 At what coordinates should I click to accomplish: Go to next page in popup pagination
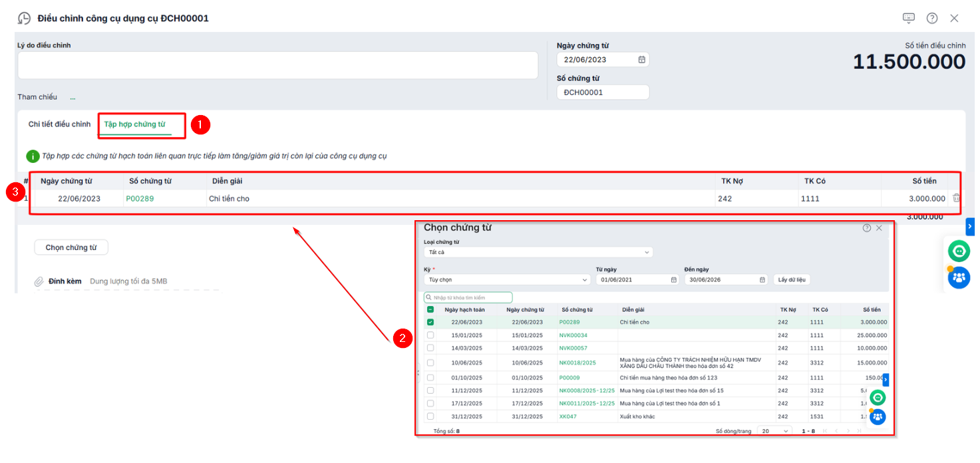(x=848, y=431)
